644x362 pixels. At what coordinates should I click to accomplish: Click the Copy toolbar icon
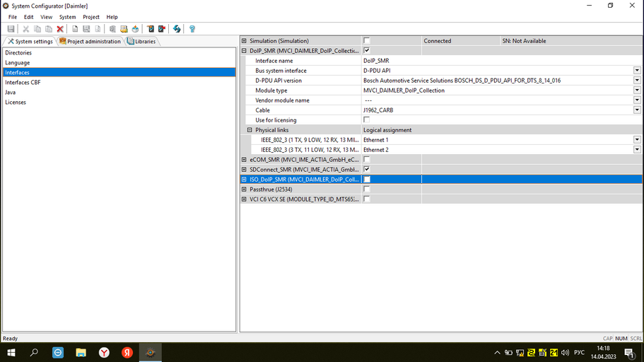pyautogui.click(x=37, y=29)
